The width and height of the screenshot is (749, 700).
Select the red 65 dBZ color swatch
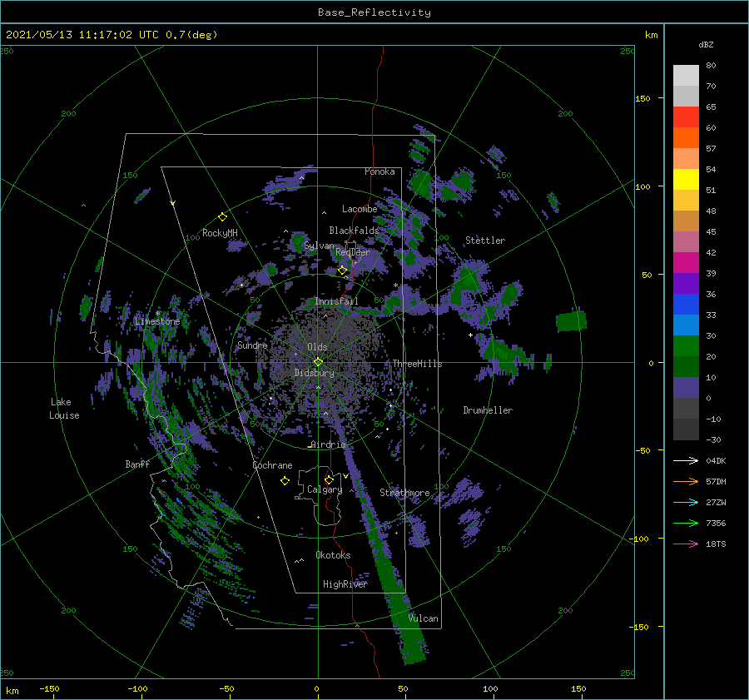(x=686, y=117)
